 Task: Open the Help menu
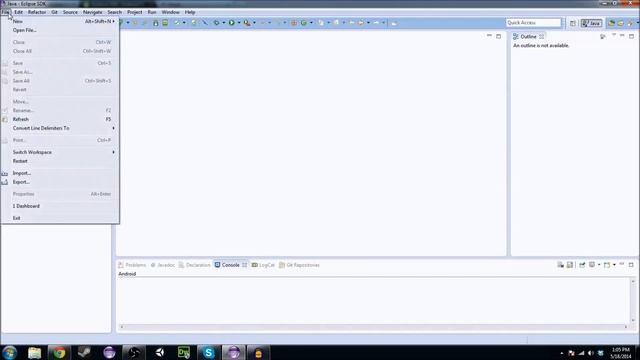[190, 12]
